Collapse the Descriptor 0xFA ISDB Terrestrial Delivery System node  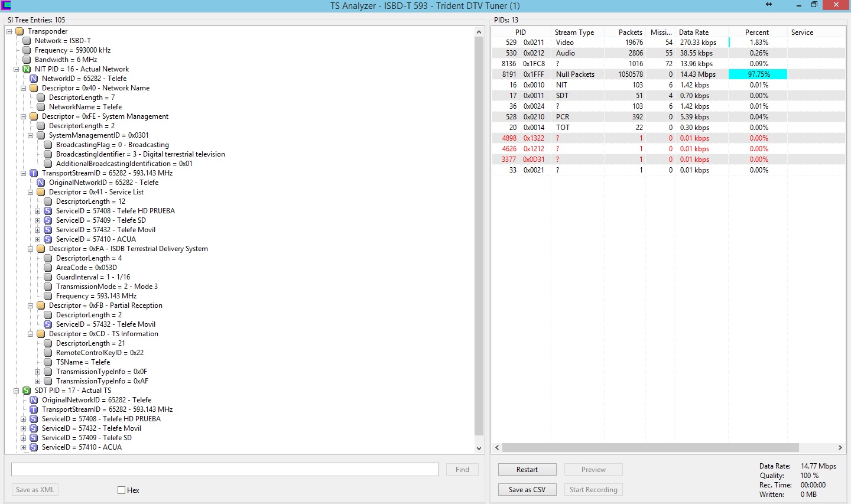(x=31, y=249)
